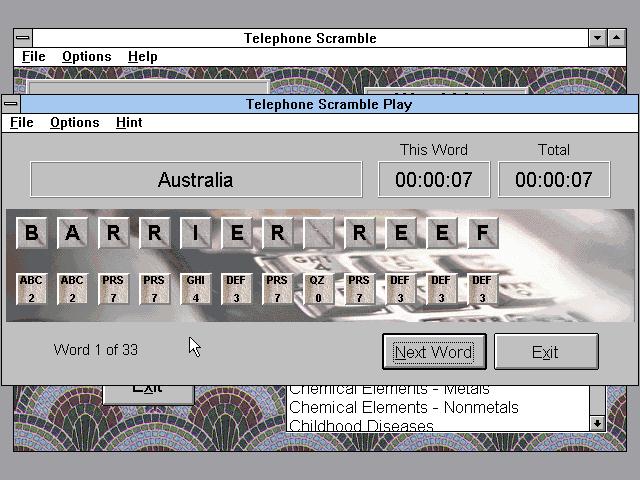Open Options menu in Telephone Scramble Play window
Viewport: 640px width, 480px height.
75,122
